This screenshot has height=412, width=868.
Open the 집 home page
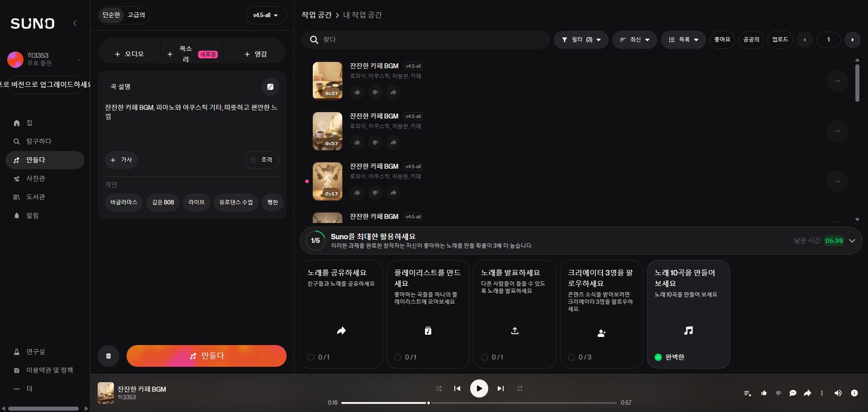coord(45,123)
